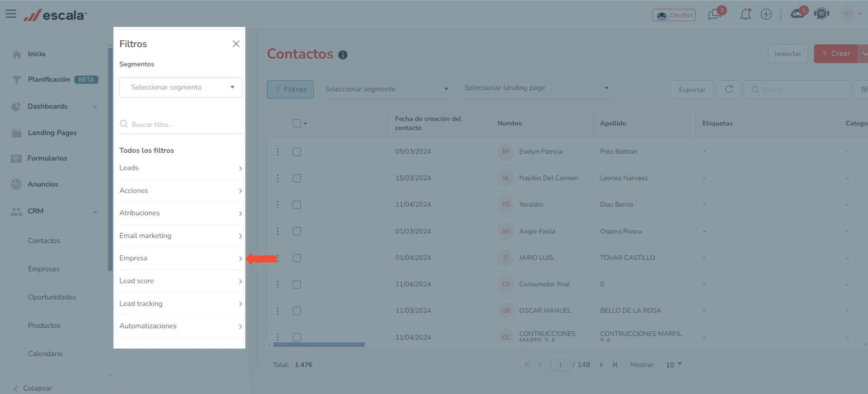Open Empresas under CRM
The width and height of the screenshot is (868, 394).
coord(44,269)
